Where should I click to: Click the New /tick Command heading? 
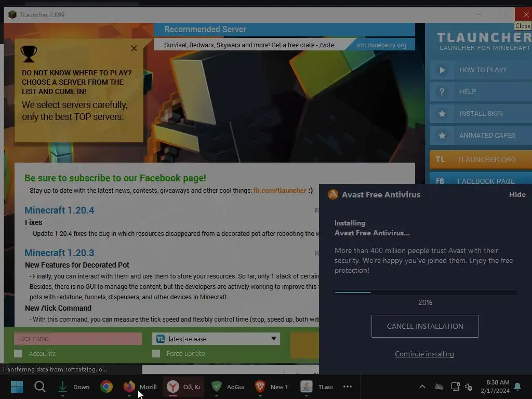(58, 308)
